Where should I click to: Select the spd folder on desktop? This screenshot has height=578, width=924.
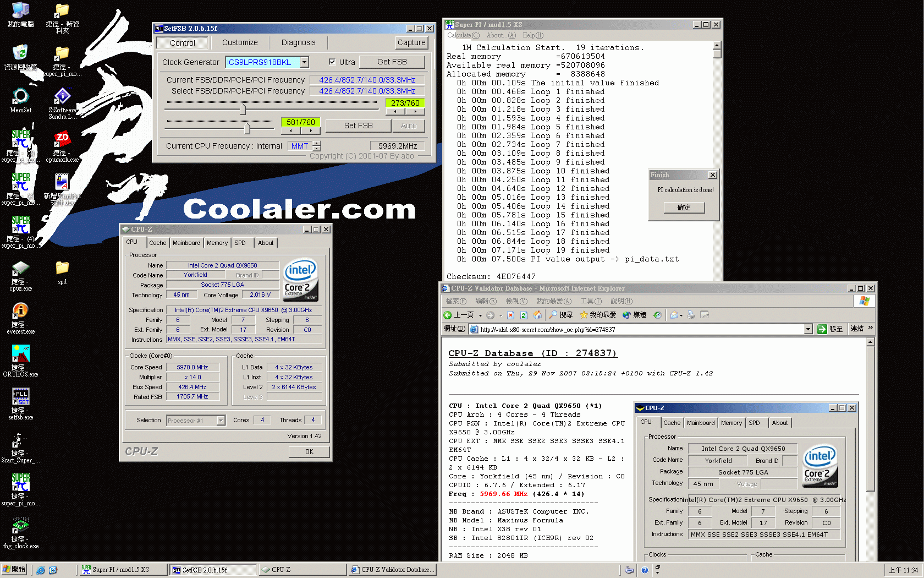pos(62,272)
